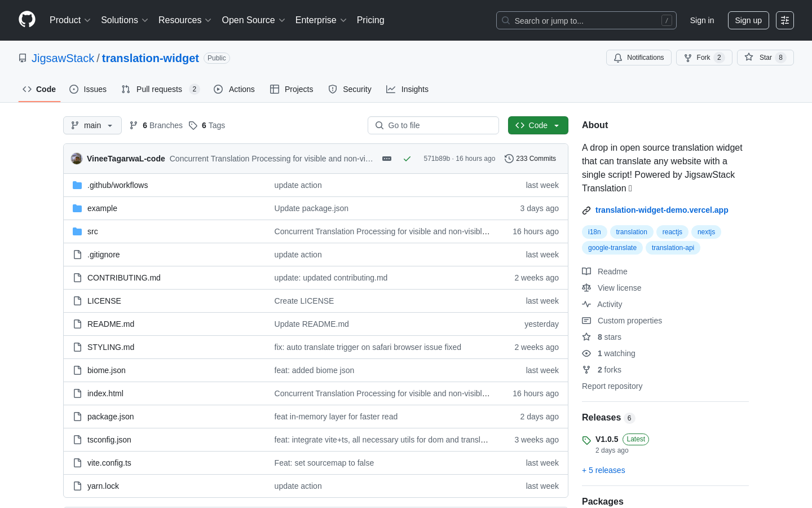Screen dimensions: 812x508
Task: Click the fork icon beside 2 forks
Action: (x=586, y=370)
